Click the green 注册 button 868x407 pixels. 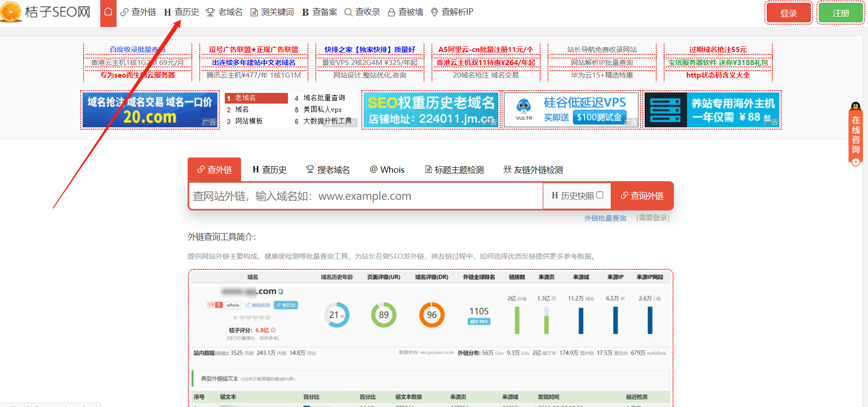tap(841, 13)
